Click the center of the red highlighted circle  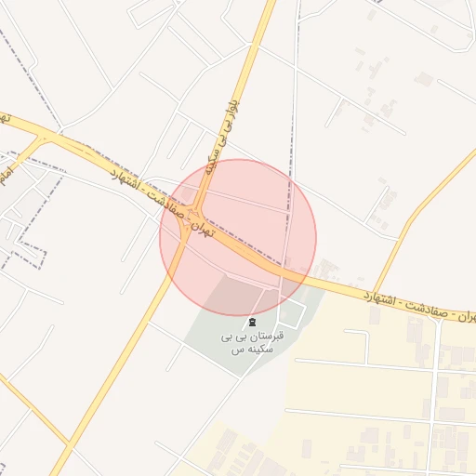238,237
